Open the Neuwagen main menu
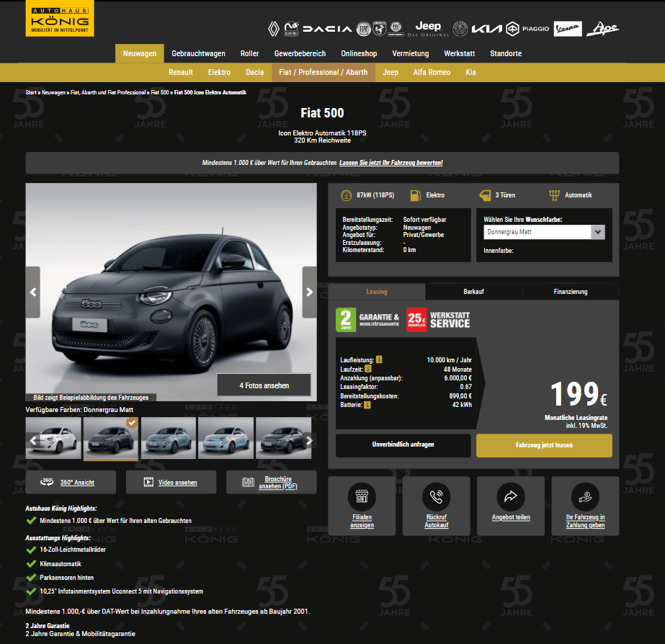The height and width of the screenshot is (644, 665). coord(140,53)
